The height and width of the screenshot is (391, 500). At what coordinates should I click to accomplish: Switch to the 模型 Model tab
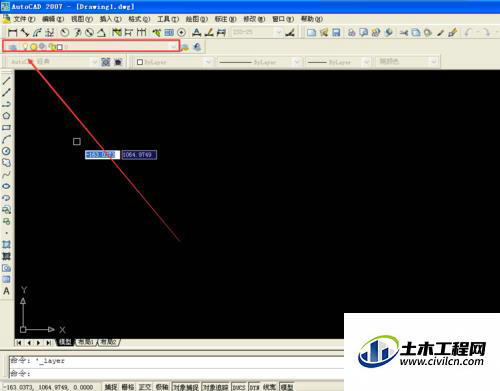65,342
